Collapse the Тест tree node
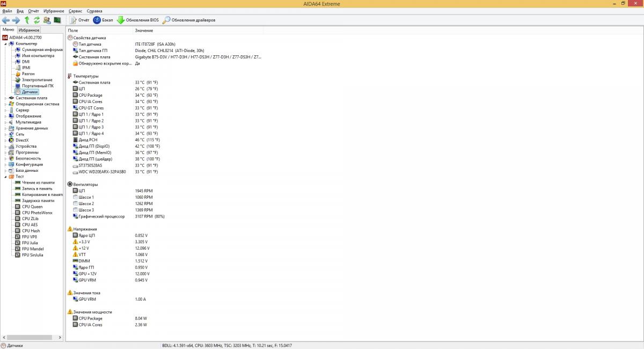 5,177
